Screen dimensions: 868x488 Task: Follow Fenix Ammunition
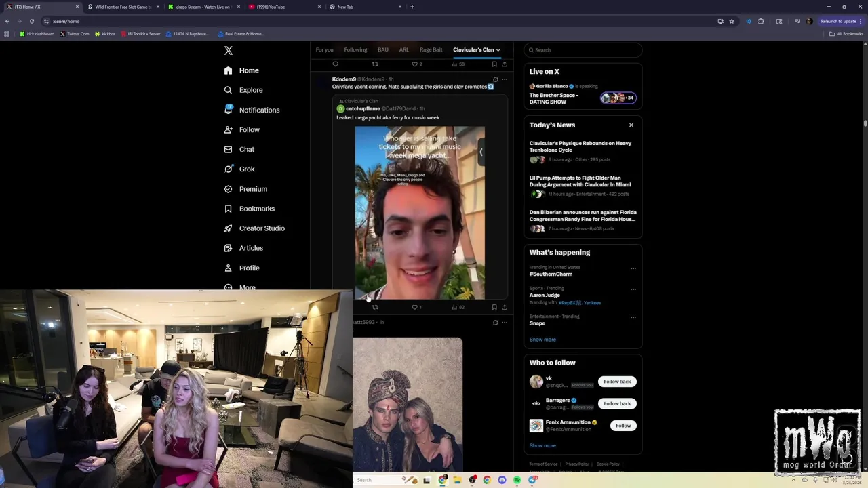coord(623,426)
